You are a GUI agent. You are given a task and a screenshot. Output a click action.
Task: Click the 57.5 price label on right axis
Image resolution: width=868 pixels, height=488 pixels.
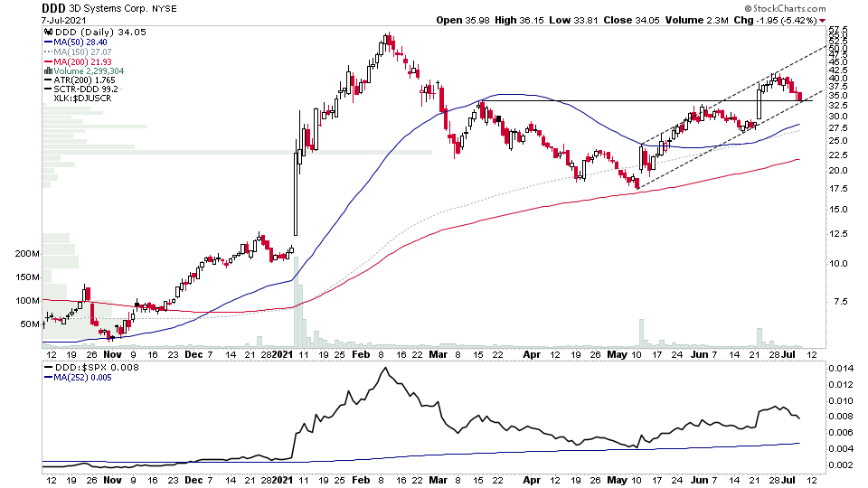point(837,29)
